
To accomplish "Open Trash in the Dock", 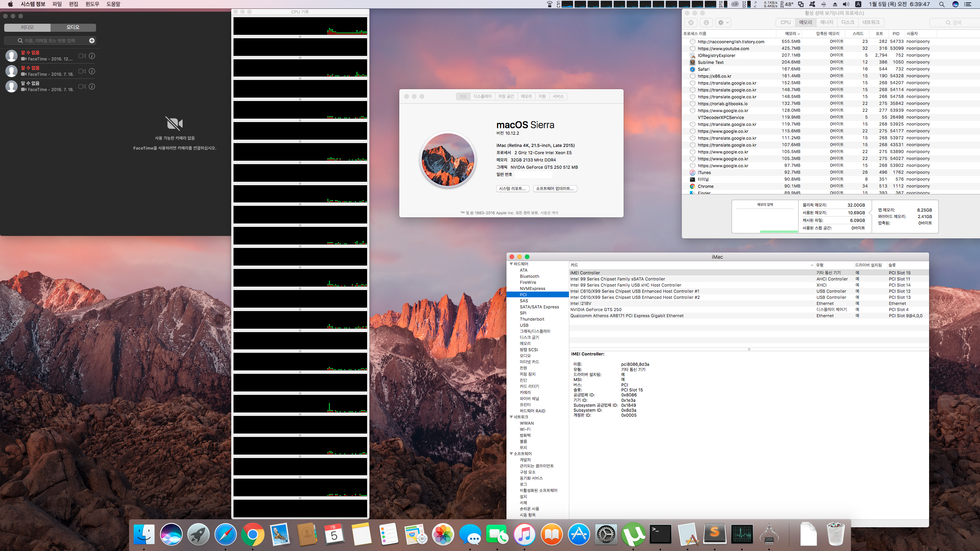I will [836, 534].
